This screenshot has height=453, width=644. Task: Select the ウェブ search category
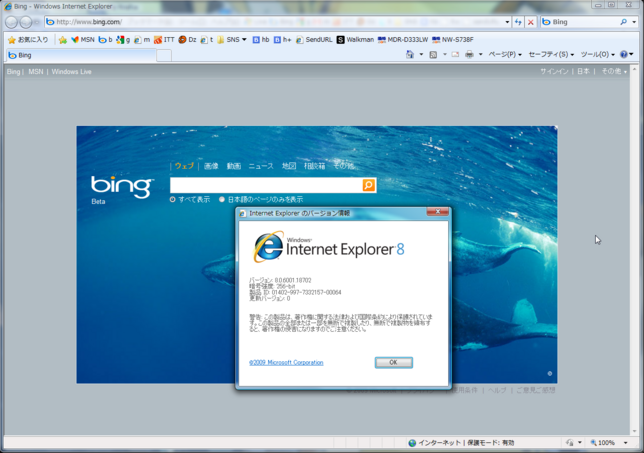coord(184,166)
